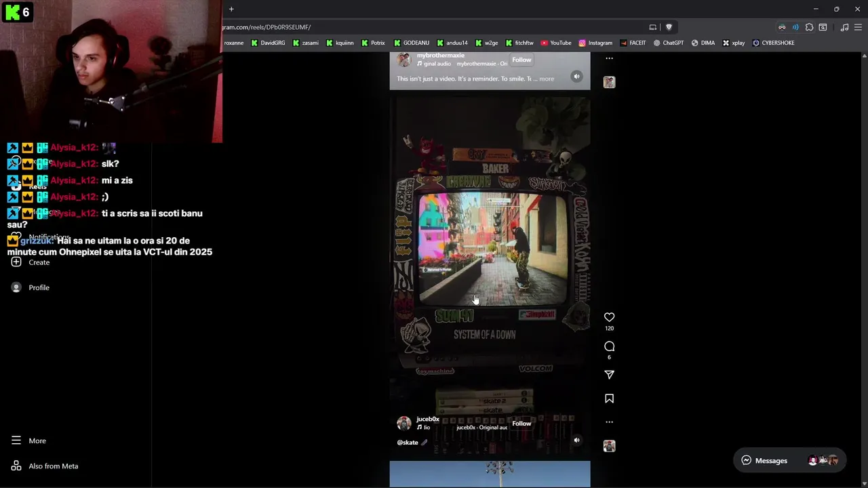Viewport: 868px width, 488px height.
Task: Expand caption with the more link
Action: tap(547, 79)
